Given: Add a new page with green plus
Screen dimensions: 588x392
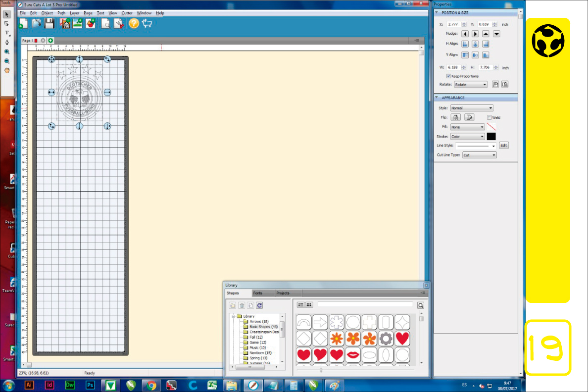Looking at the screenshot, I should pyautogui.click(x=50, y=41).
